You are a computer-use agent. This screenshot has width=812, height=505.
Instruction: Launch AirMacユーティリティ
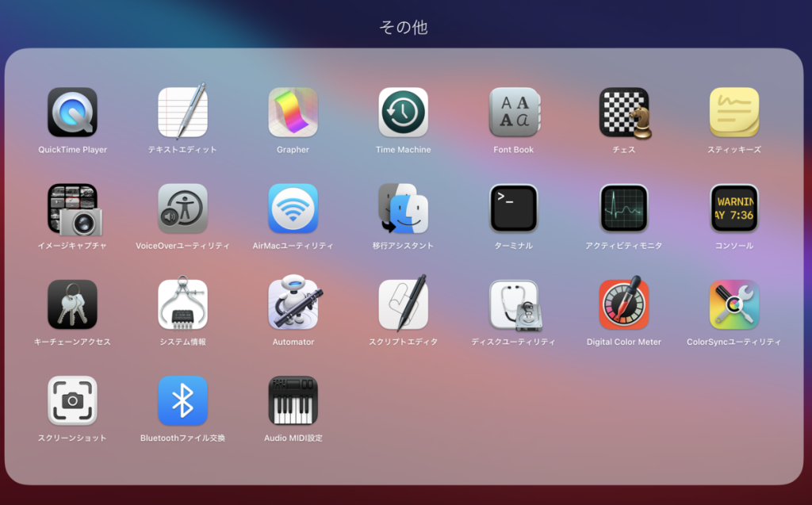(x=293, y=209)
